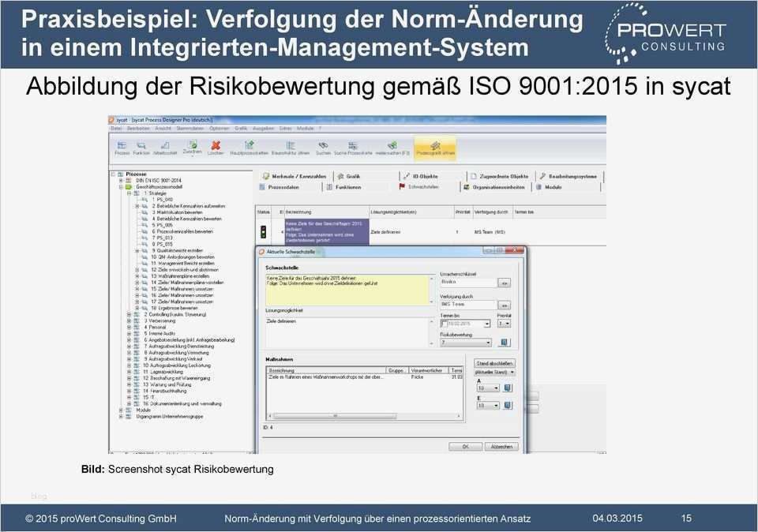758x532 pixels.
Task: Click the browse button beside Verfolgung durch
Action: tap(505, 305)
